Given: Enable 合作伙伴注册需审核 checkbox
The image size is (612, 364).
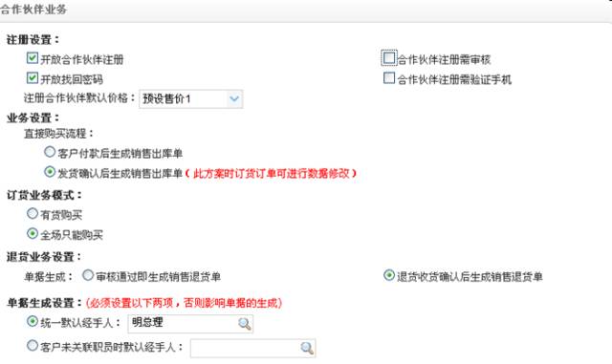Looking at the screenshot, I should point(389,58).
